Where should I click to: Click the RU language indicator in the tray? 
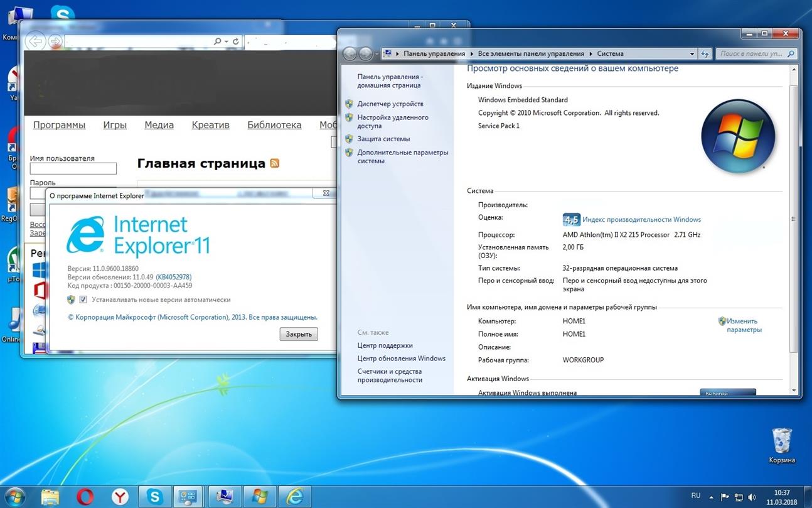[695, 496]
